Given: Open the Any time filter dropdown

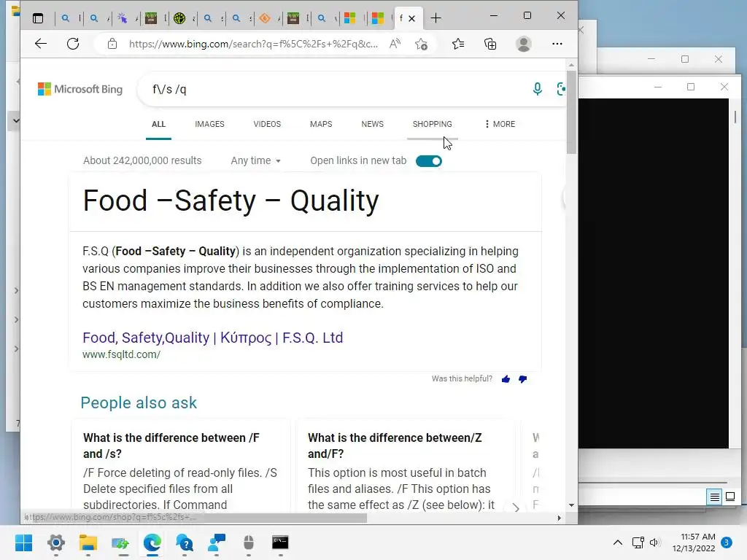Looking at the screenshot, I should pos(256,160).
